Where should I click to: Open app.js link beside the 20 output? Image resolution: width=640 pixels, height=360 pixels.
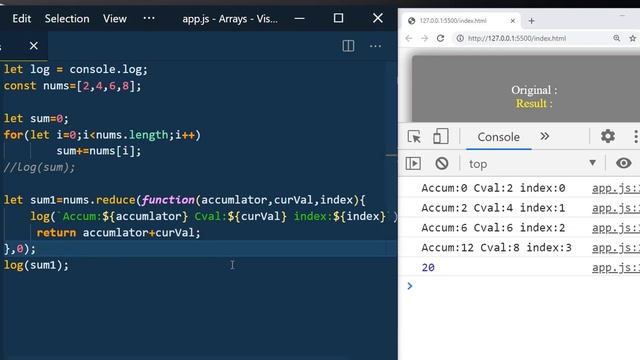point(616,268)
